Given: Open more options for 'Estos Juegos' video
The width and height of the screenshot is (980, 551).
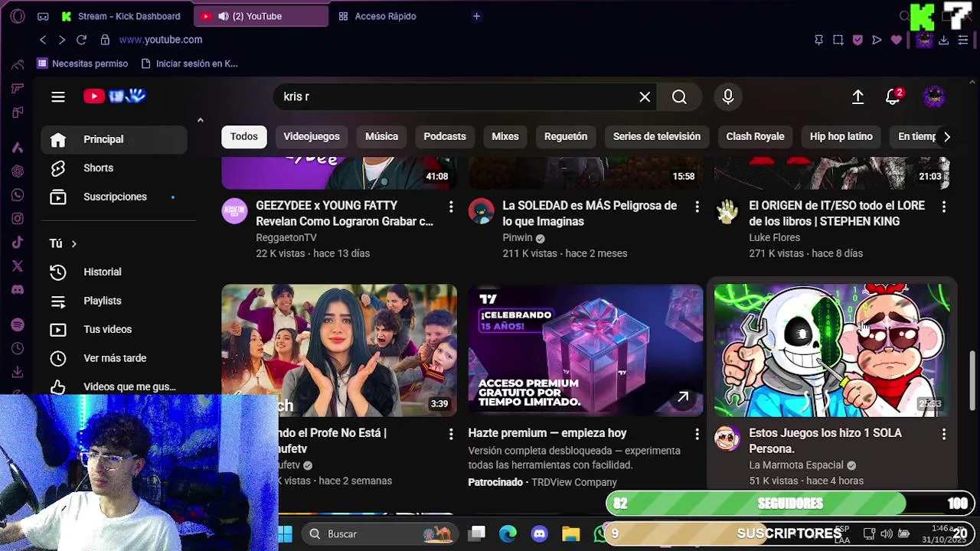Looking at the screenshot, I should (x=943, y=434).
